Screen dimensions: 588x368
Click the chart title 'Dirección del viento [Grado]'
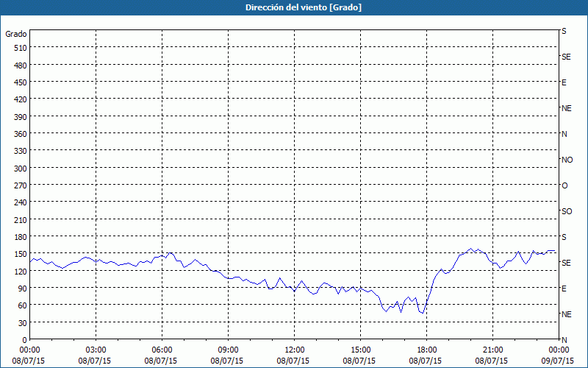point(304,7)
